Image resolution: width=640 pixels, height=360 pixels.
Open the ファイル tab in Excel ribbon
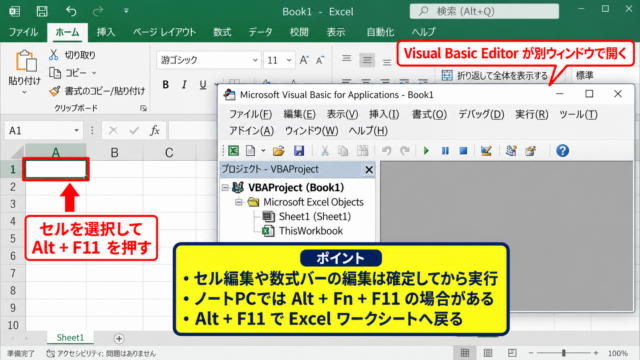click(23, 32)
